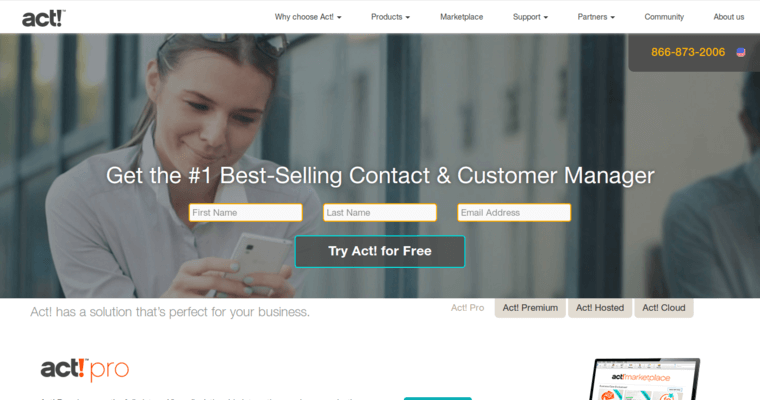This screenshot has width=760, height=400.
Task: Click the Try Act! for Free button
Action: click(x=380, y=251)
